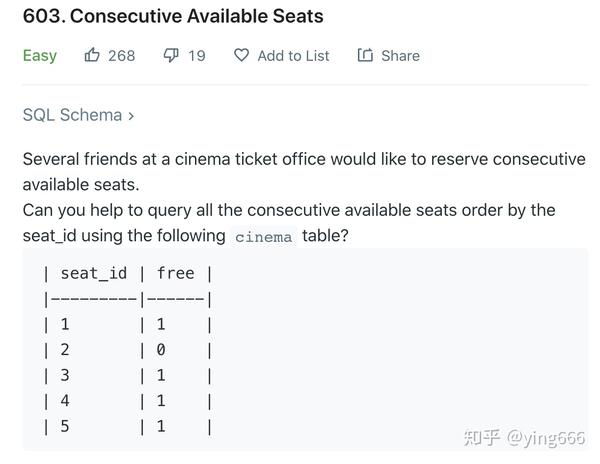The height and width of the screenshot is (464, 600).
Task: Click the 19 dislikes count
Action: (x=197, y=56)
